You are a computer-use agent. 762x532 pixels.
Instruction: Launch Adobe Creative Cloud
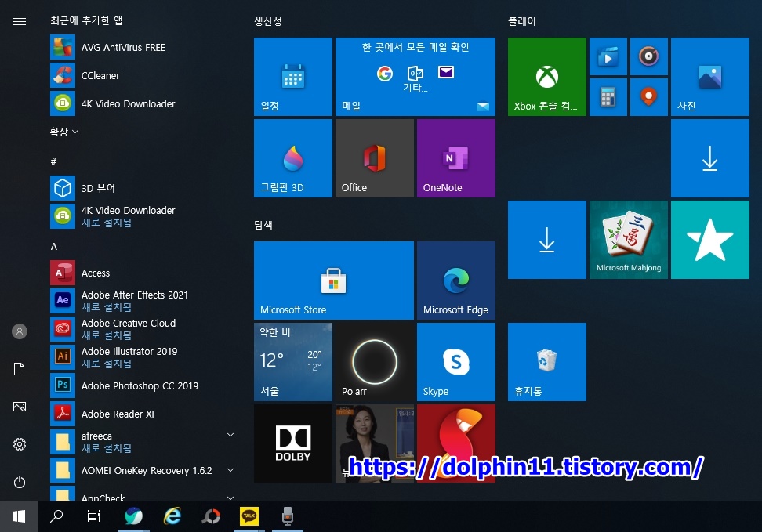pyautogui.click(x=141, y=329)
